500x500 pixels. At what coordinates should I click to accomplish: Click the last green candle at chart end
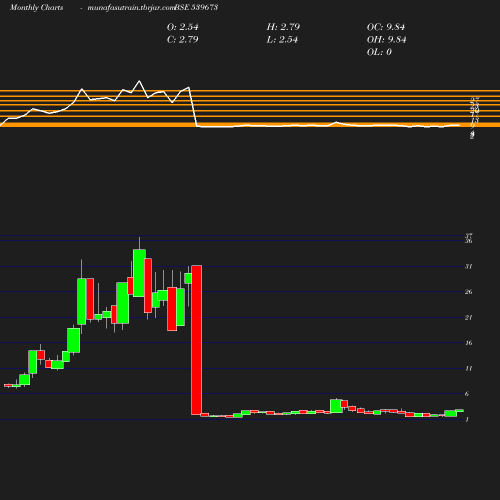[459, 411]
